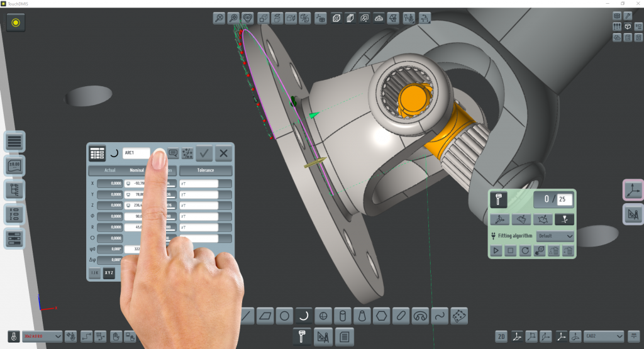This screenshot has height=349, width=644.
Task: Pick the free-form curve tool
Action: coord(440,315)
